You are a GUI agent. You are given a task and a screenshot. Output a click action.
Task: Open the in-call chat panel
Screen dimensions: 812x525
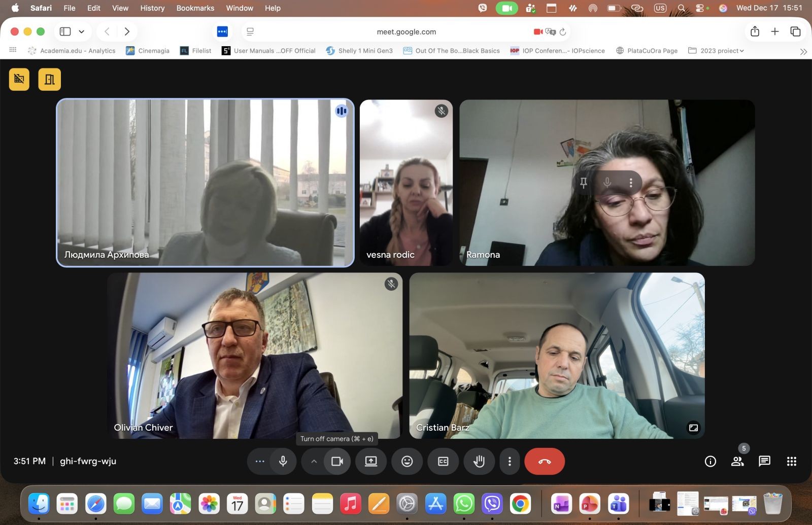coord(764,461)
